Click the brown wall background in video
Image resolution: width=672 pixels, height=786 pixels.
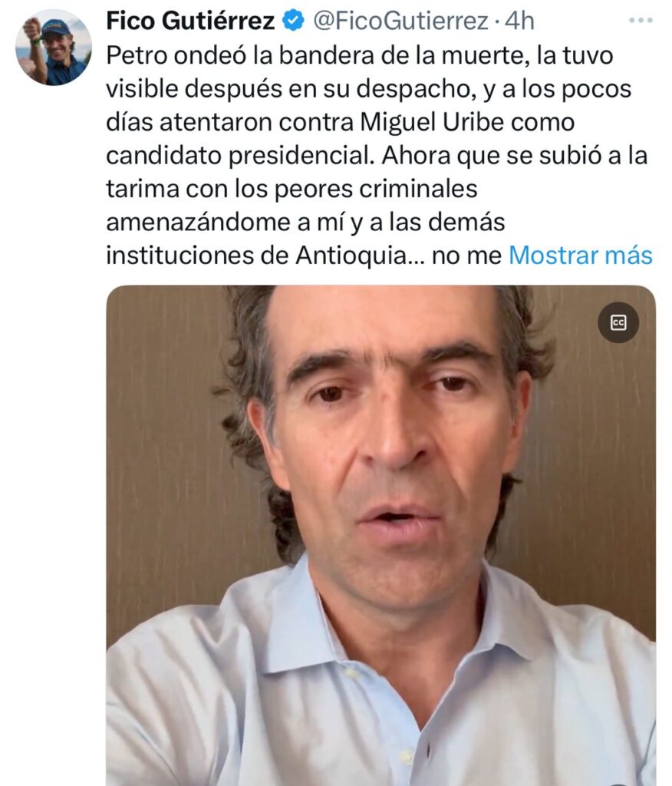pyautogui.click(x=166, y=451)
